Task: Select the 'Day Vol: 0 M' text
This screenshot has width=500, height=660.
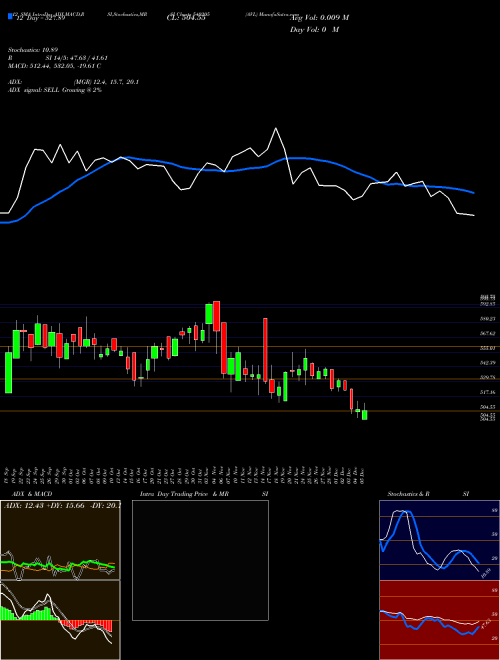Action: click(314, 30)
